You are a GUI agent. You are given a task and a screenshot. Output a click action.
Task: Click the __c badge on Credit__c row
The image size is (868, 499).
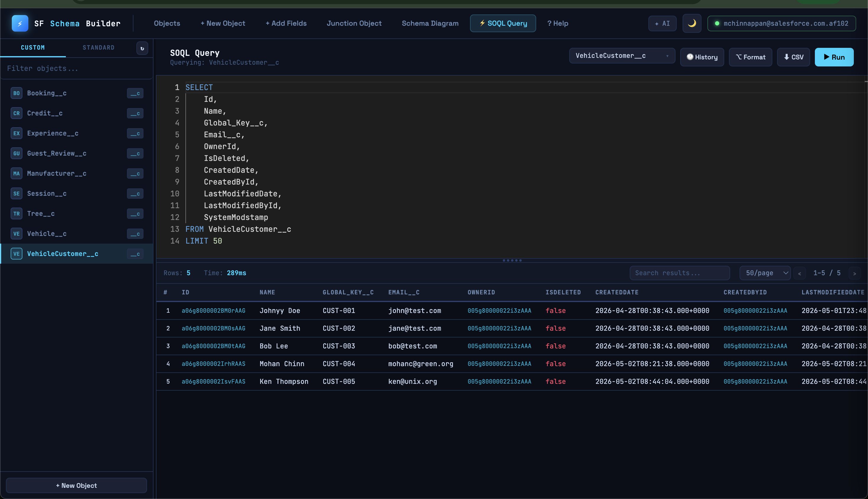pos(135,113)
